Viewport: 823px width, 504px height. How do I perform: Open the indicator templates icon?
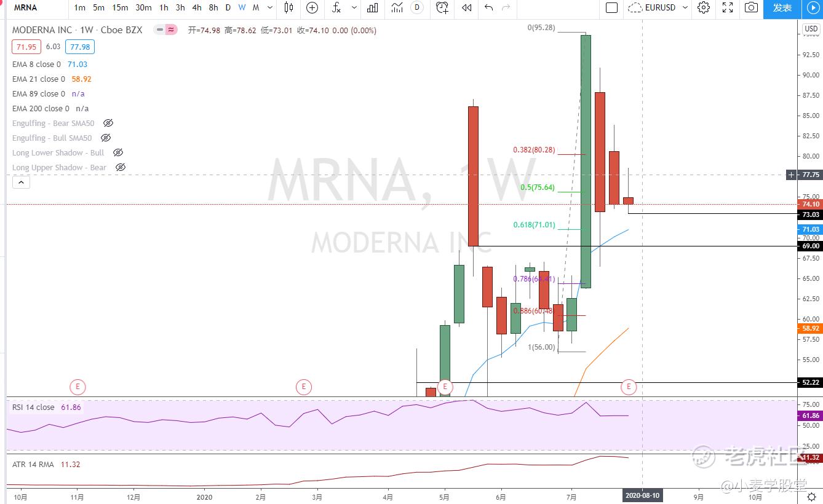pyautogui.click(x=397, y=8)
